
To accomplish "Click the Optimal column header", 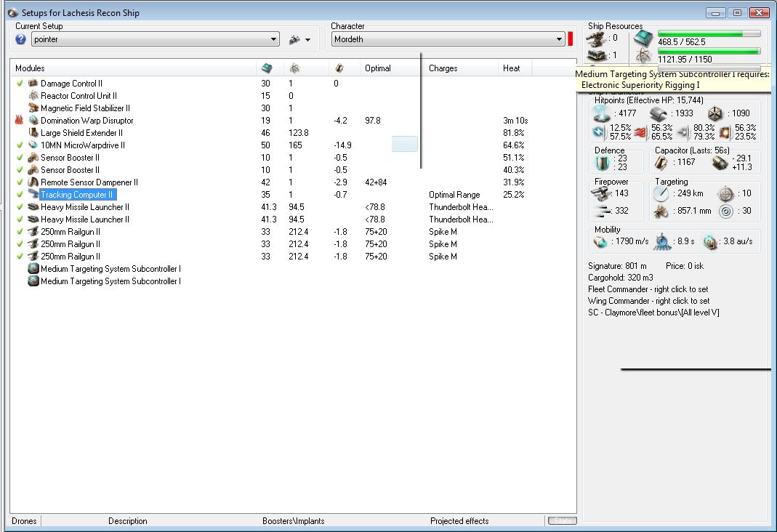I will click(x=390, y=68).
